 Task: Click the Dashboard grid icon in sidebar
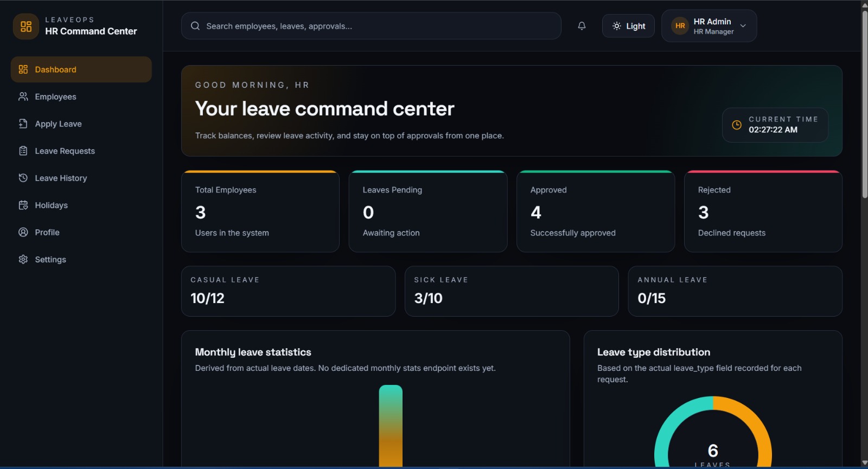click(23, 69)
